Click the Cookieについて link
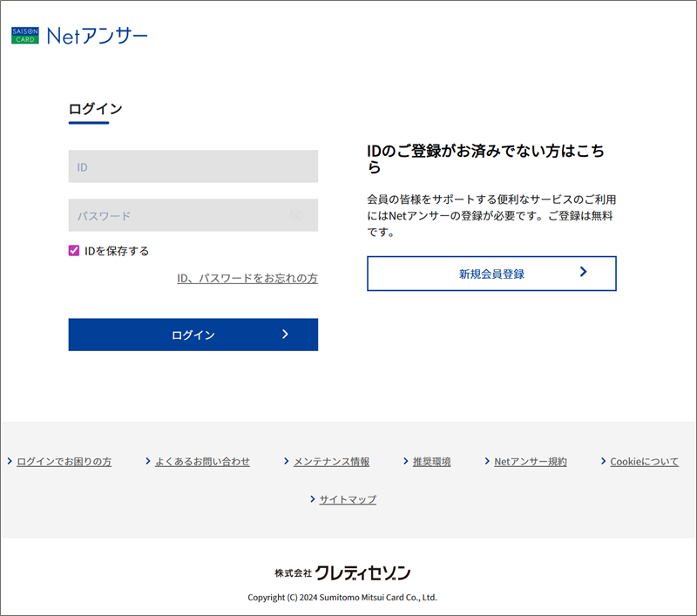Image resolution: width=697 pixels, height=616 pixels. click(x=644, y=462)
